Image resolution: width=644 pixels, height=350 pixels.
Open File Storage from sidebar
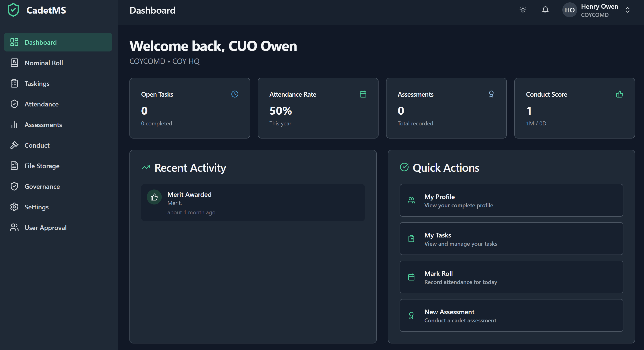[42, 166]
